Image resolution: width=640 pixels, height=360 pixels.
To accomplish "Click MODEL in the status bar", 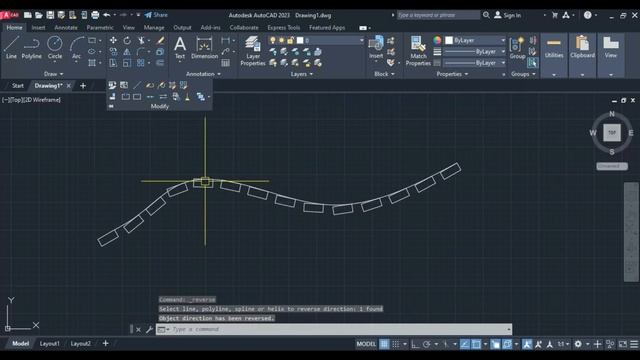I will 366,344.
